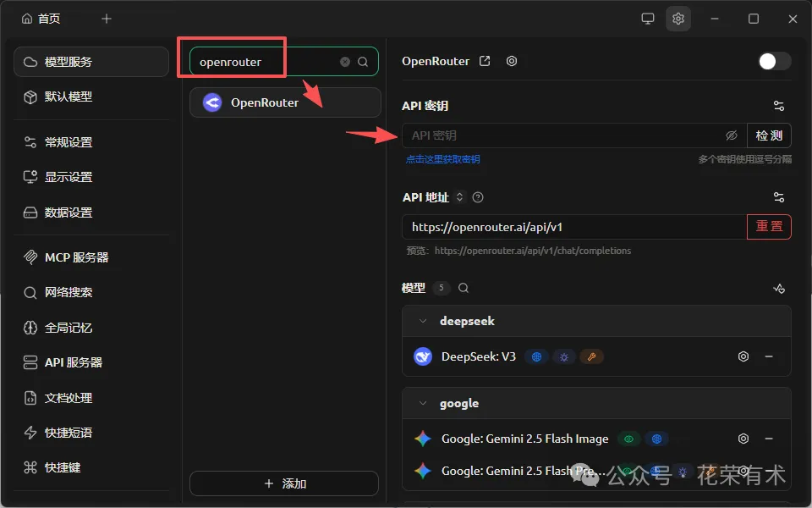The width and height of the screenshot is (812, 508).
Task: Open OpenRouter website via external link icon
Action: pos(485,61)
